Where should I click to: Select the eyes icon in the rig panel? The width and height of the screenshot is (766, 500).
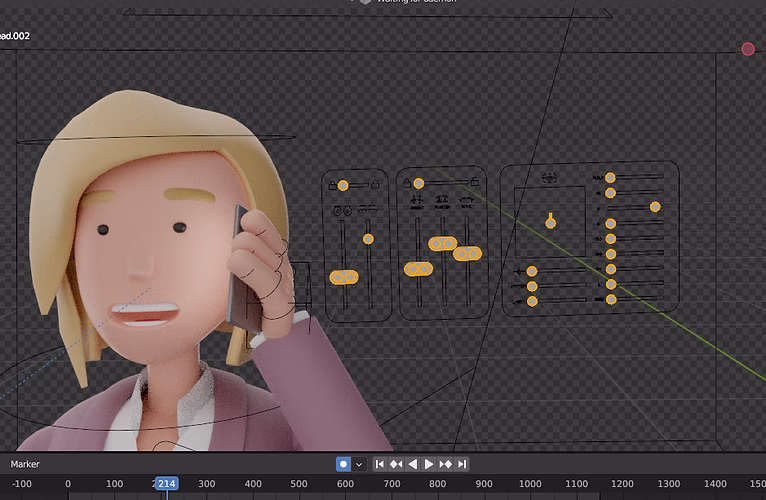(342, 210)
